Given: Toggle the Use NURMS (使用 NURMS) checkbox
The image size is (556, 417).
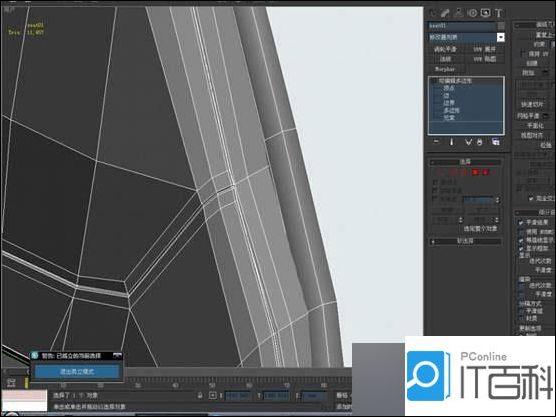Looking at the screenshot, I should [x=521, y=232].
